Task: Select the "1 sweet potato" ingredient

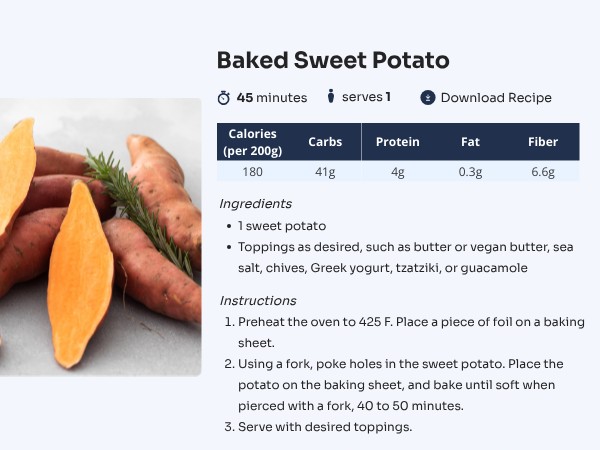Action: coord(282,226)
